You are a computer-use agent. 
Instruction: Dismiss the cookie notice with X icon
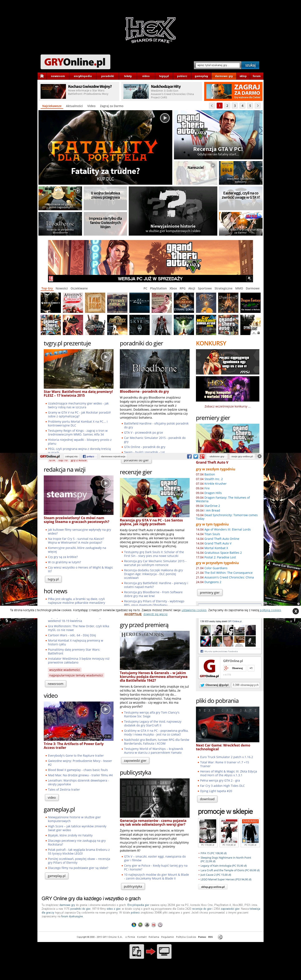(x=295, y=611)
